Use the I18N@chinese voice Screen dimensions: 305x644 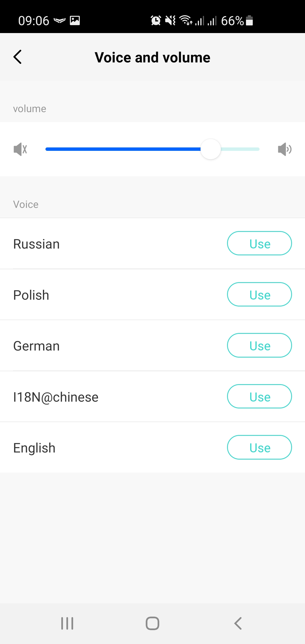pos(259,396)
